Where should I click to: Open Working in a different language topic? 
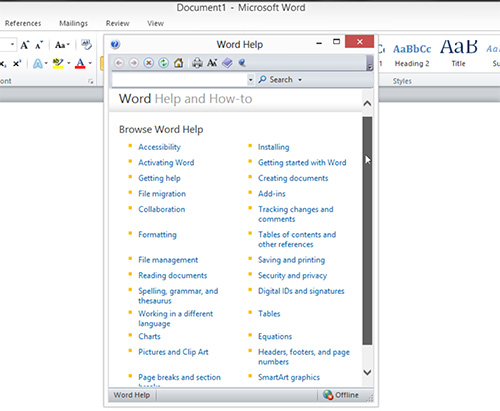click(x=175, y=319)
